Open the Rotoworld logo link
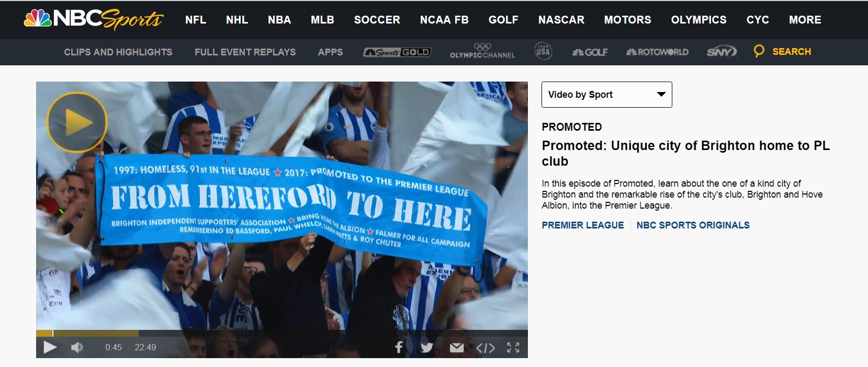The image size is (868, 367). (657, 52)
